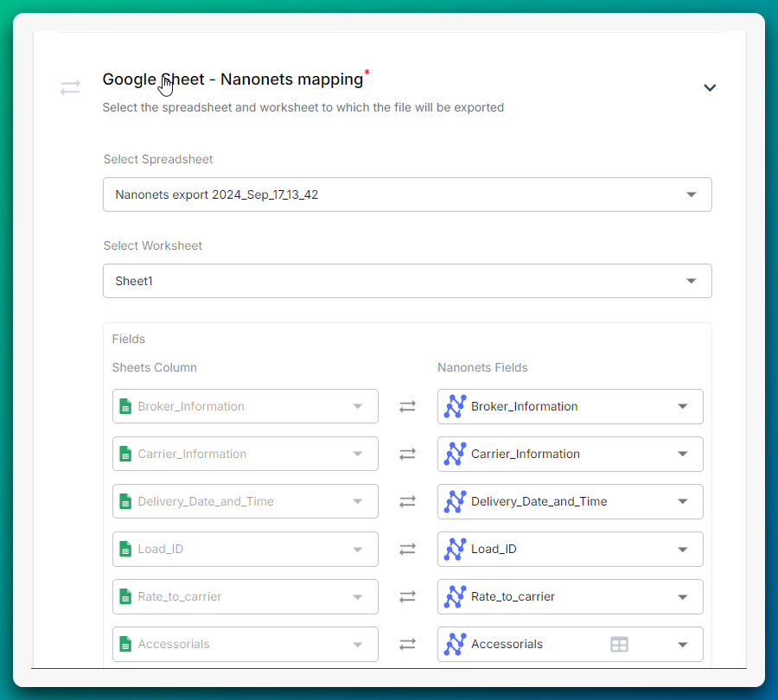Click the mapping arrows icon beside the heading
The width and height of the screenshot is (778, 700).
coord(71,88)
